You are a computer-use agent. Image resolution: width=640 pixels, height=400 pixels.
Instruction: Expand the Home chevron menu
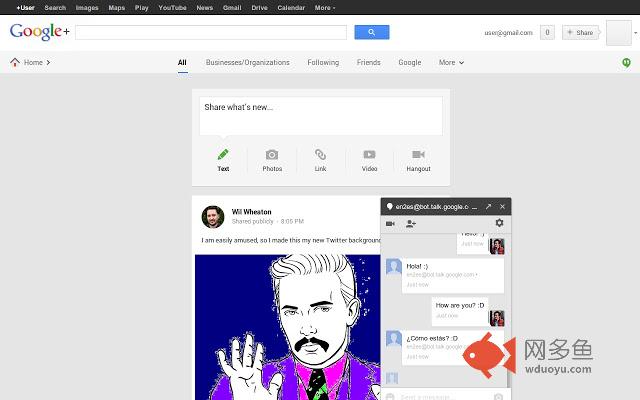tap(48, 62)
